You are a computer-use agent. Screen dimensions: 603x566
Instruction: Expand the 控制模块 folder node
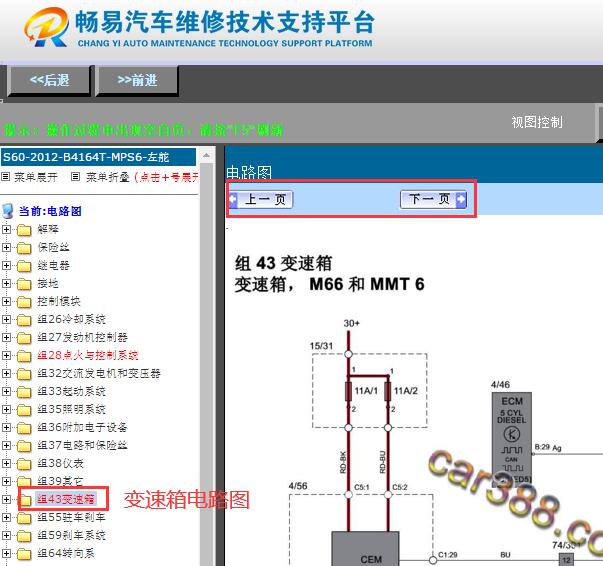(6, 301)
